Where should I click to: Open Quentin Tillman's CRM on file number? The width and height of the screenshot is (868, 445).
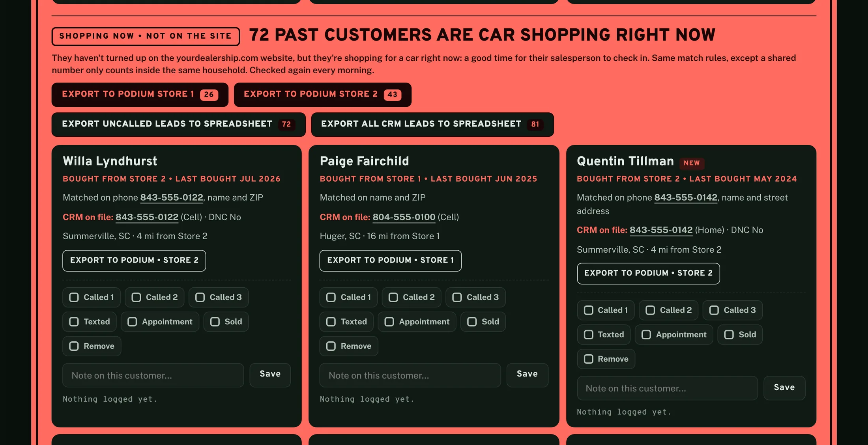[x=661, y=231]
